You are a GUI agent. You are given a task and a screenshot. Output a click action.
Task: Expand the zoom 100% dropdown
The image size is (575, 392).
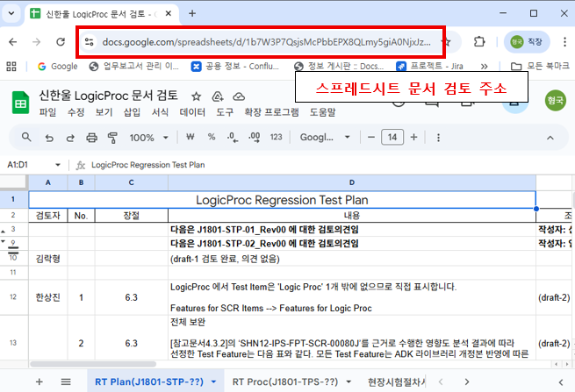tap(149, 137)
